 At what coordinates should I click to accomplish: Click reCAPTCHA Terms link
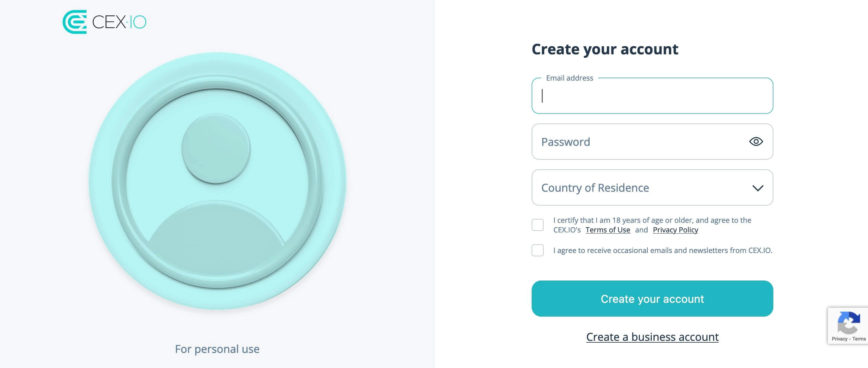859,339
